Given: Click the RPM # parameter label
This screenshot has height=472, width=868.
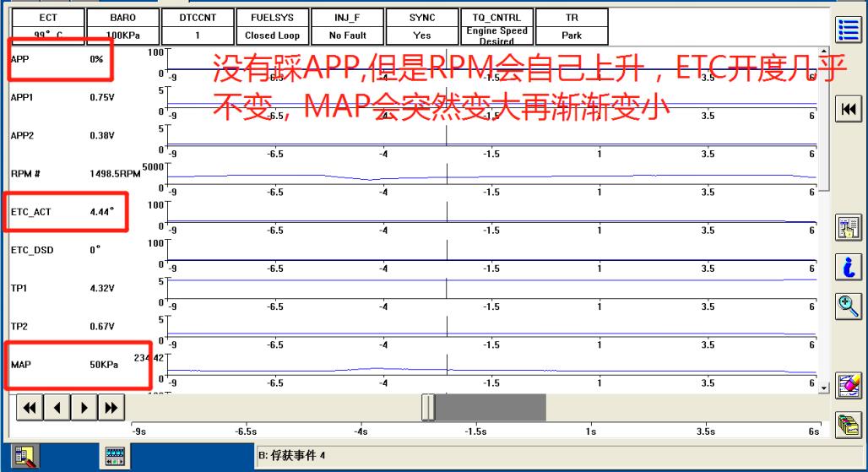Looking at the screenshot, I should tap(25, 174).
